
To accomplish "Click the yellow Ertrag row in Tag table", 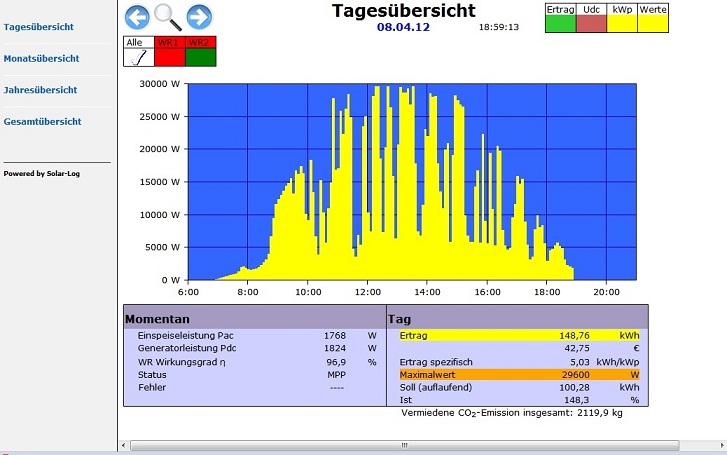I will tap(517, 335).
